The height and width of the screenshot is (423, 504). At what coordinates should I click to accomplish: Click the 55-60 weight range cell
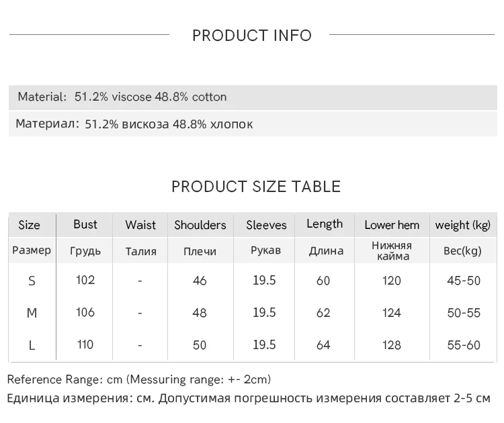tap(464, 345)
